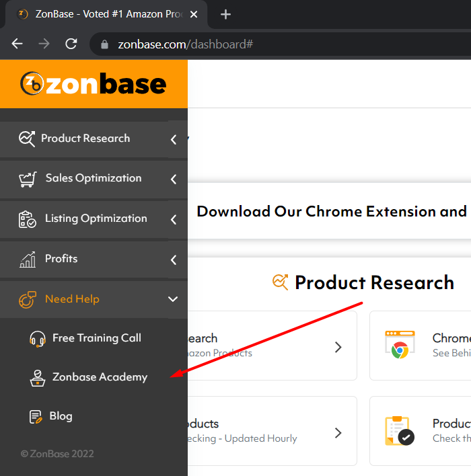Click the Listing Optimization clipboard icon
This screenshot has width=471, height=476.
tap(28, 219)
